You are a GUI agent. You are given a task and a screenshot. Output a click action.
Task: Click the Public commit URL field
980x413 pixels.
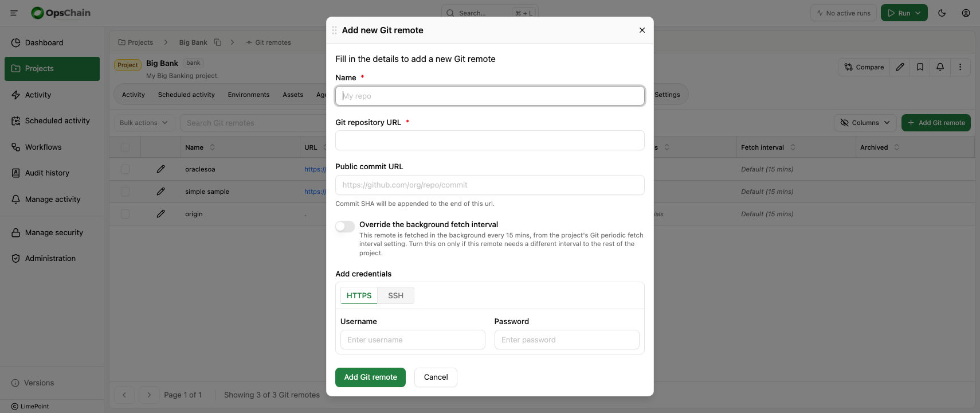pos(490,185)
